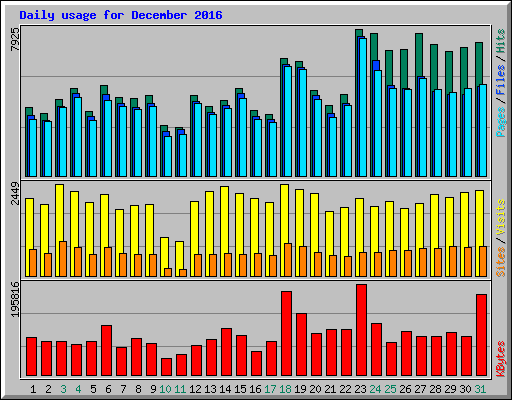The image size is (512, 400).
Task: Click the 'Sites' legend label
Action: [x=501, y=262]
